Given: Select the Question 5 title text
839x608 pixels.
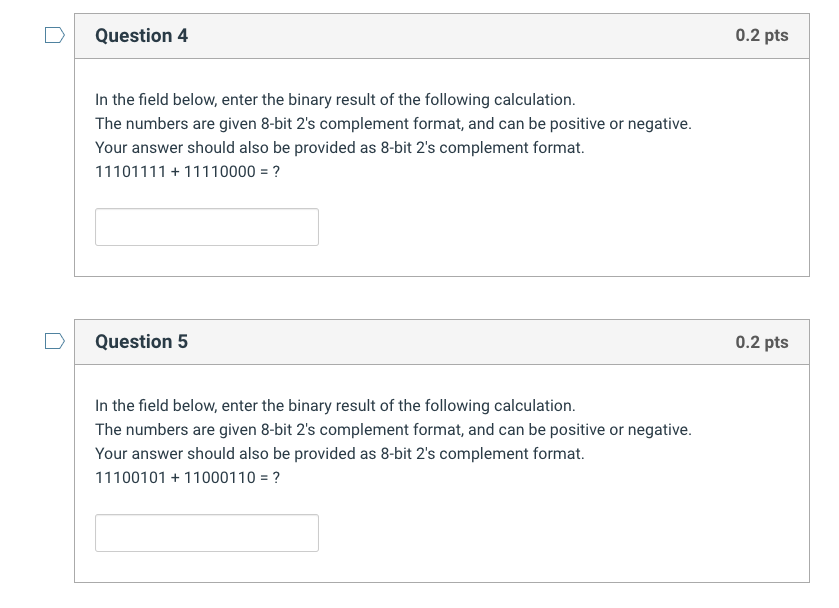Looking at the screenshot, I should (x=141, y=341).
